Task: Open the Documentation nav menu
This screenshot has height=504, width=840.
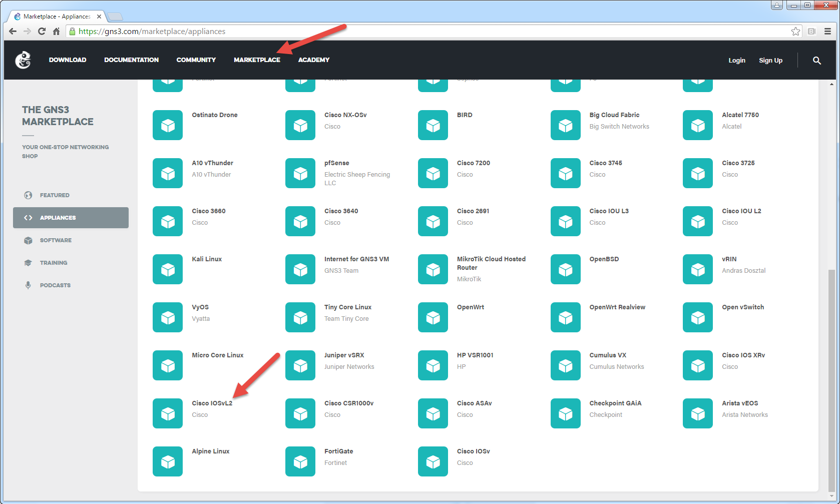Action: click(x=132, y=60)
